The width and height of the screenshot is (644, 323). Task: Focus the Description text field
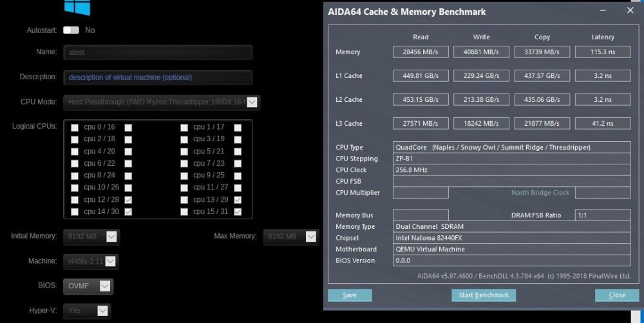(158, 77)
